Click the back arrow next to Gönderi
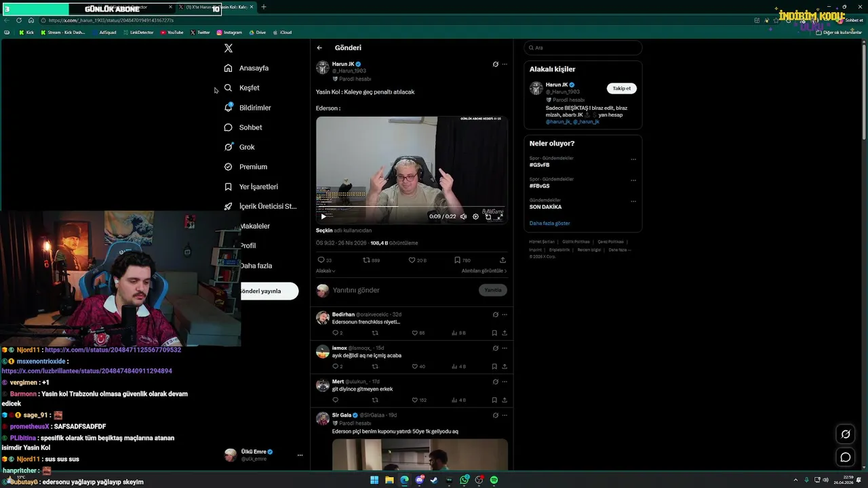The image size is (868, 488). [319, 47]
